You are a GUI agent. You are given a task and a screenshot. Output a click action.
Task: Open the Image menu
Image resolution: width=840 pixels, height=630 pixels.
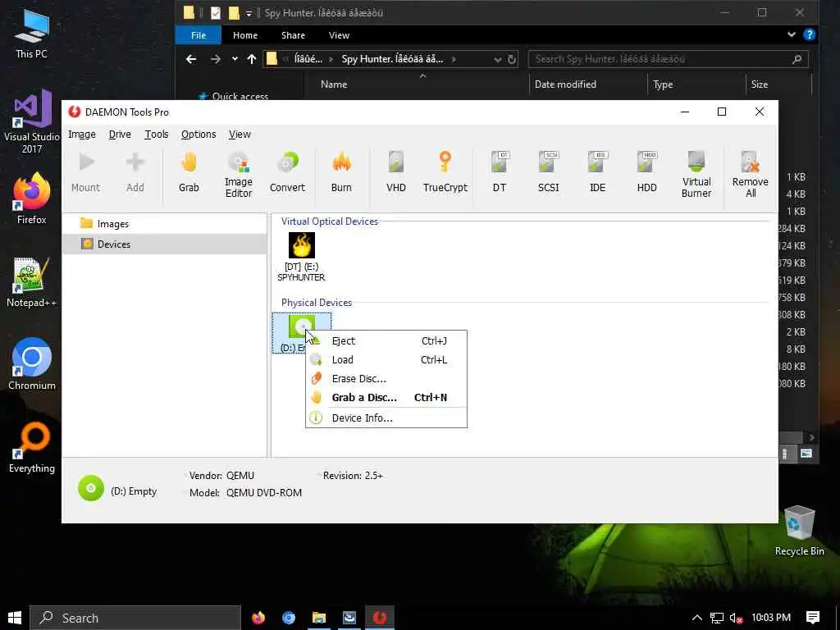point(81,135)
